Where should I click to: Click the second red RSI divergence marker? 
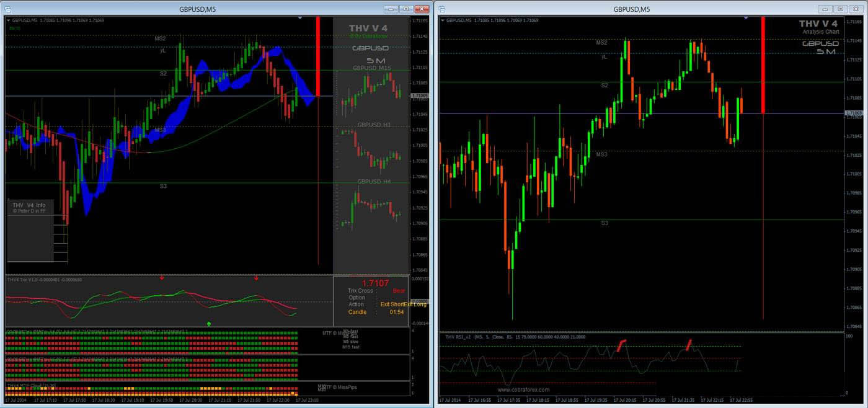[689, 345]
